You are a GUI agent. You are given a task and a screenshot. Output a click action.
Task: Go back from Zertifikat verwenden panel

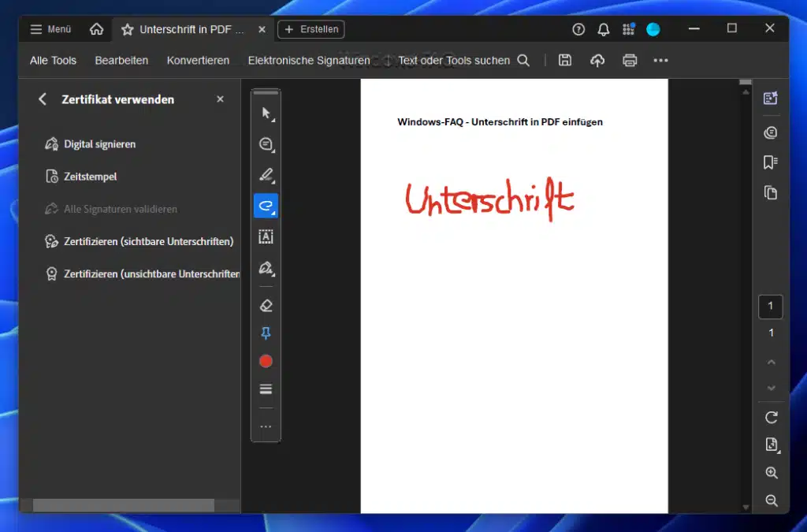tap(43, 99)
